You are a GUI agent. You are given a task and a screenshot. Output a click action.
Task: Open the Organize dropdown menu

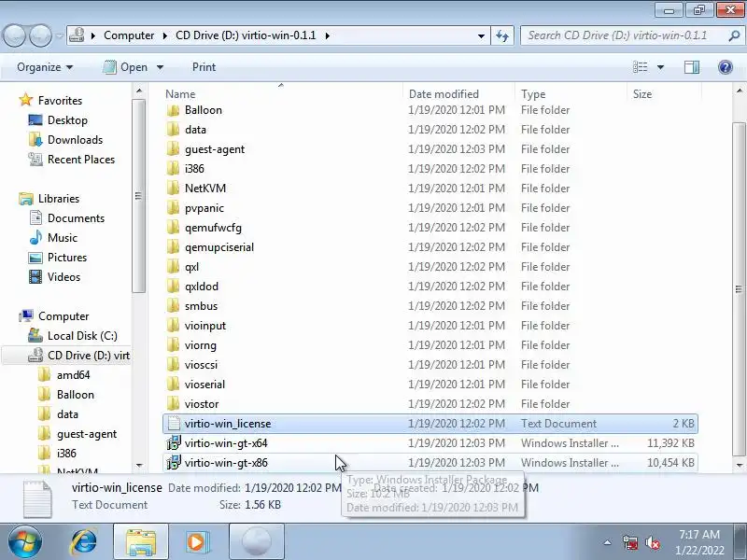(x=45, y=67)
